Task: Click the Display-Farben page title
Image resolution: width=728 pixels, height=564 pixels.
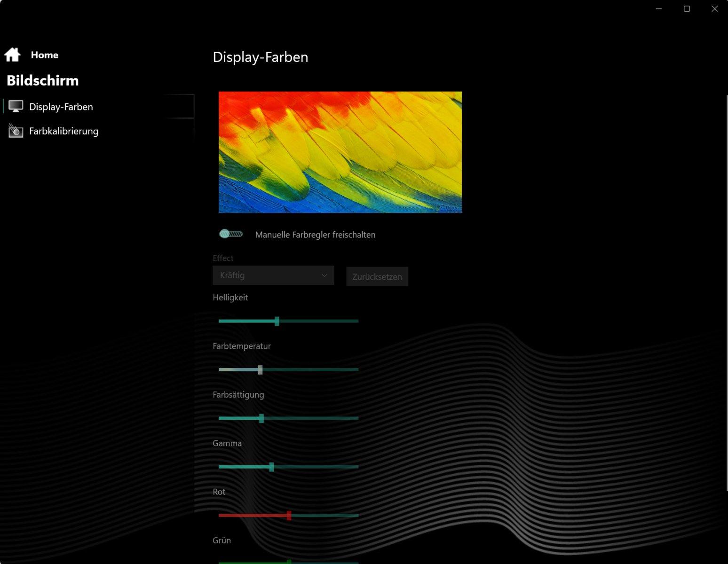Action: (x=261, y=57)
